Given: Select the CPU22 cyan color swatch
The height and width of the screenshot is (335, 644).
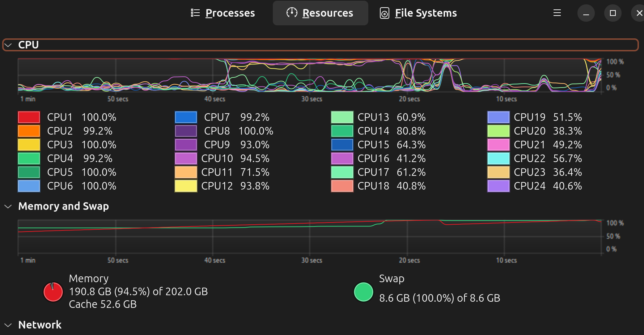Looking at the screenshot, I should [x=498, y=158].
